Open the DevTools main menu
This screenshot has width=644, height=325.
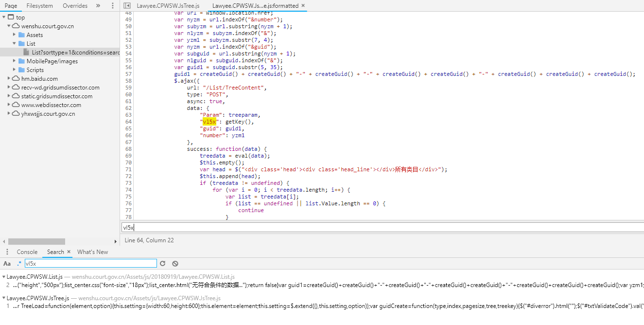(113, 5)
